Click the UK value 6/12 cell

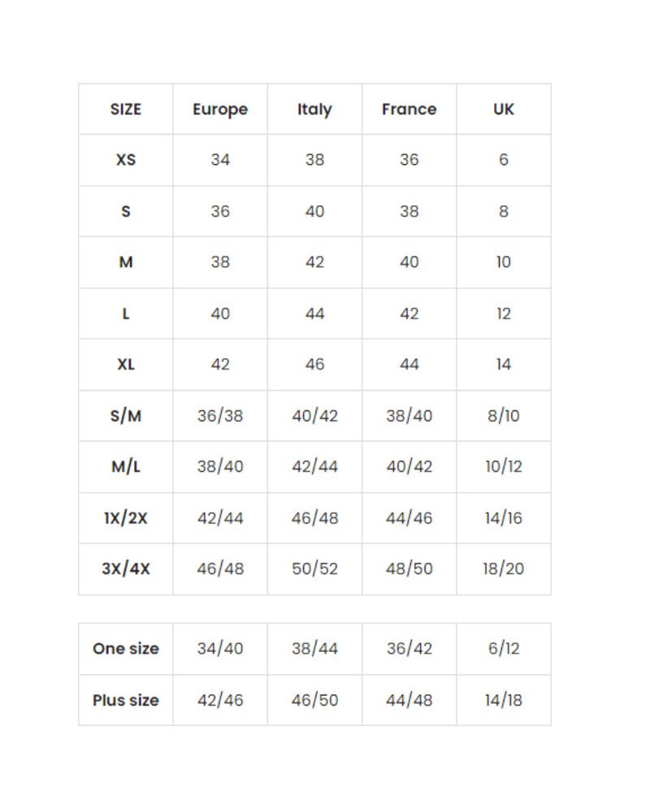504,649
